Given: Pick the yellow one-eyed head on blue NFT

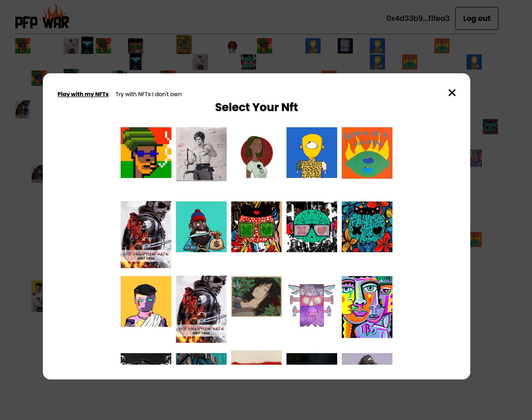Looking at the screenshot, I should tap(312, 152).
